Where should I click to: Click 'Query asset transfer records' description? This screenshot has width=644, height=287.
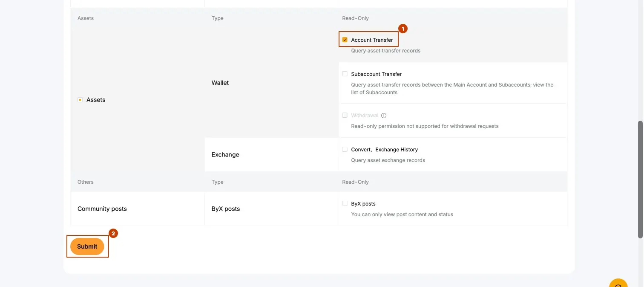point(385,50)
